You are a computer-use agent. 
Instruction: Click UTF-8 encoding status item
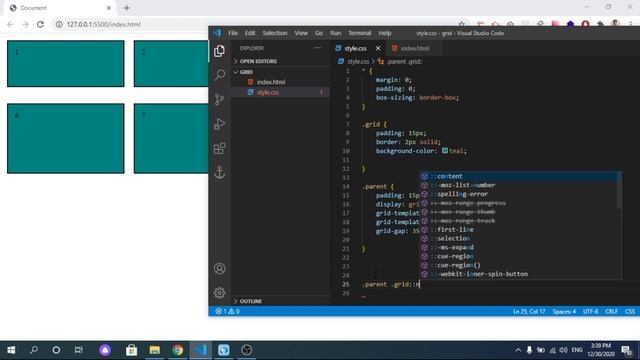[590, 311]
